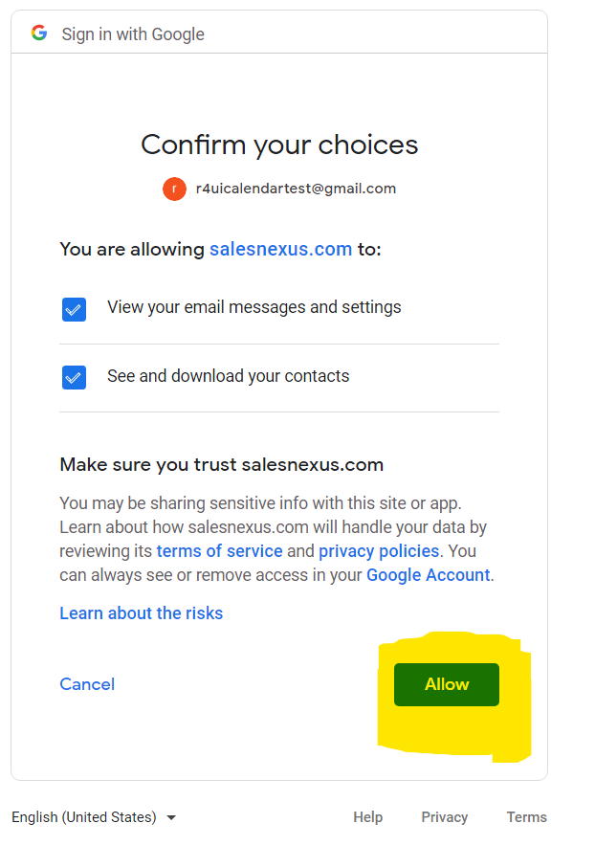This screenshot has height=868, width=595.
Task: Click the "Sign in with Google" header text
Action: coord(133,34)
